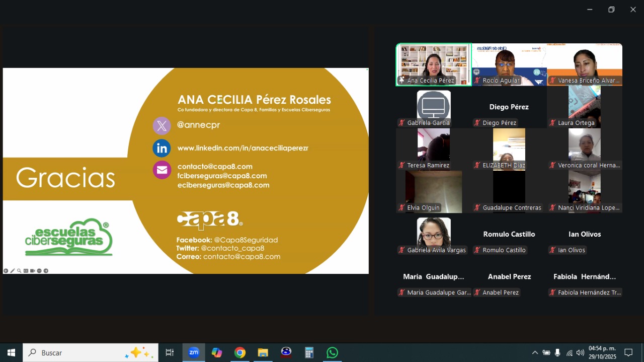
Task: Open the Windows notification center
Action: click(x=628, y=352)
